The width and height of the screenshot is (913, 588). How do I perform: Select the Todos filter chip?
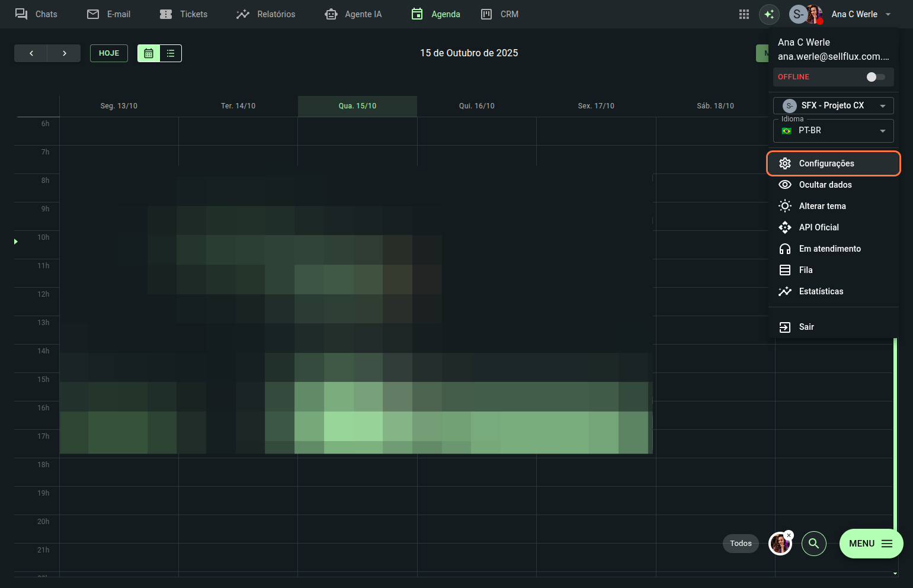[x=741, y=543]
